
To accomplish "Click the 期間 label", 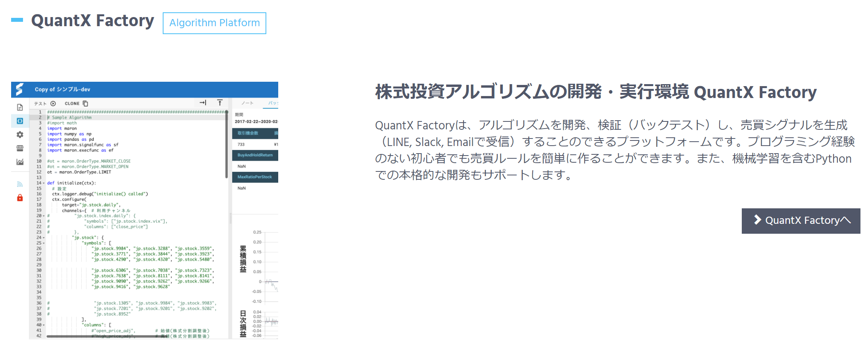I will tap(239, 115).
